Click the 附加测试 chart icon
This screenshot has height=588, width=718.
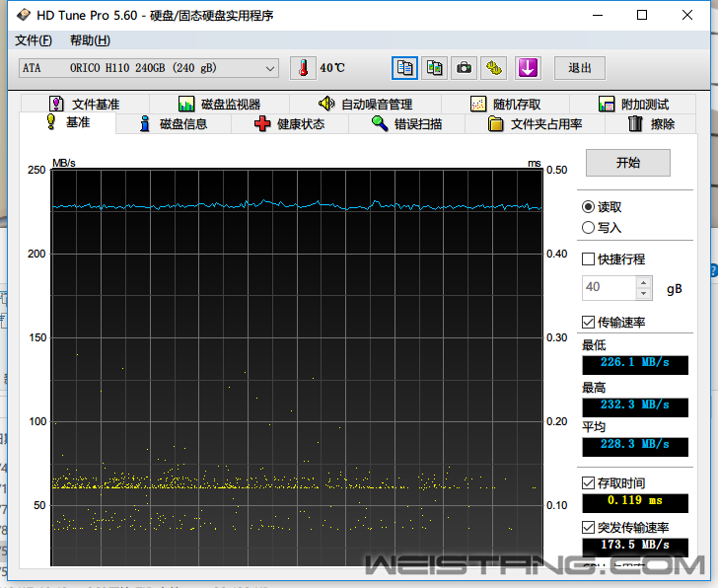[x=607, y=104]
